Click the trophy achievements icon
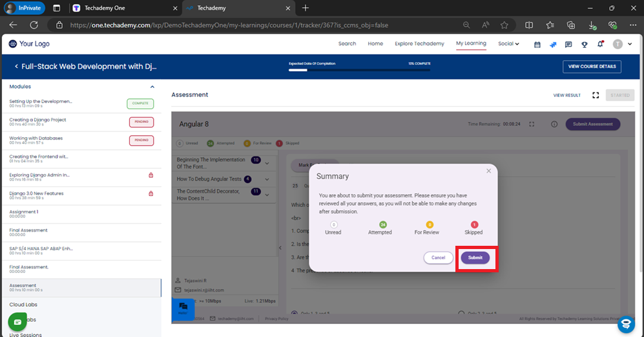 point(584,45)
